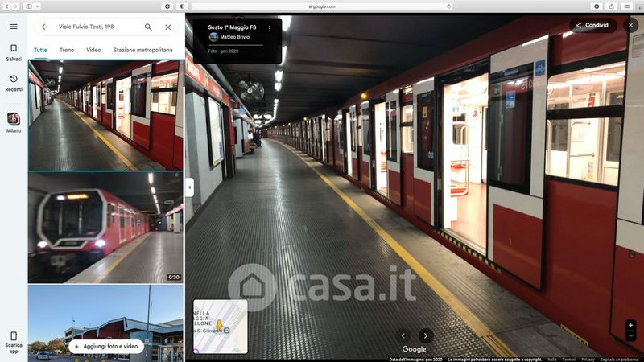Collapse the side photo panel
This screenshot has width=644, height=362.
point(189,187)
